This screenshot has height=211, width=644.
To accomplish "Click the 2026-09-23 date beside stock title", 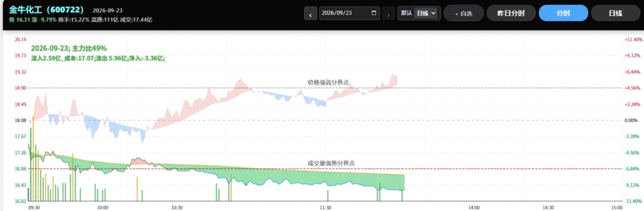I will (107, 11).
